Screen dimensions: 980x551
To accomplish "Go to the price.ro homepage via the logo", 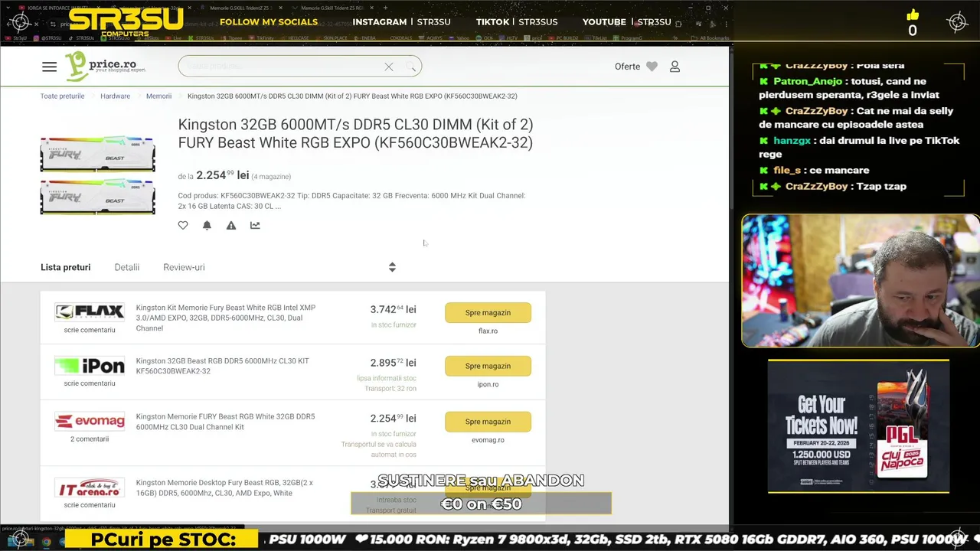I will (105, 66).
